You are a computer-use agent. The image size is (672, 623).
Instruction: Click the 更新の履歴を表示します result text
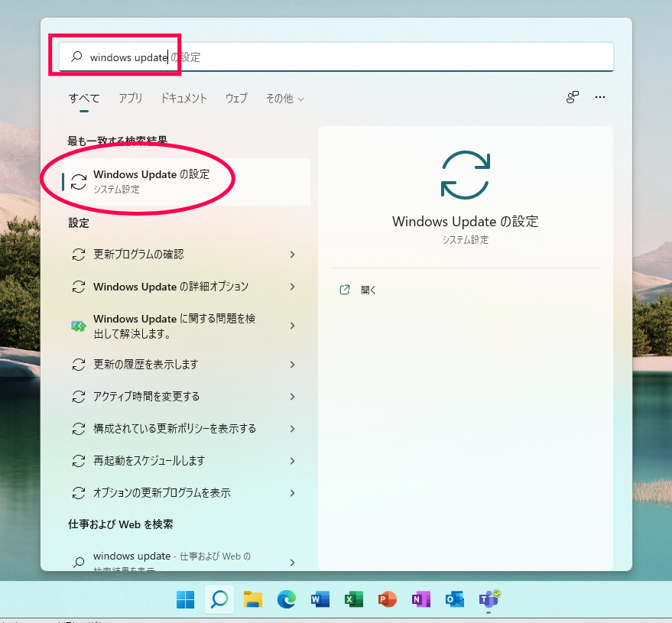[146, 365]
